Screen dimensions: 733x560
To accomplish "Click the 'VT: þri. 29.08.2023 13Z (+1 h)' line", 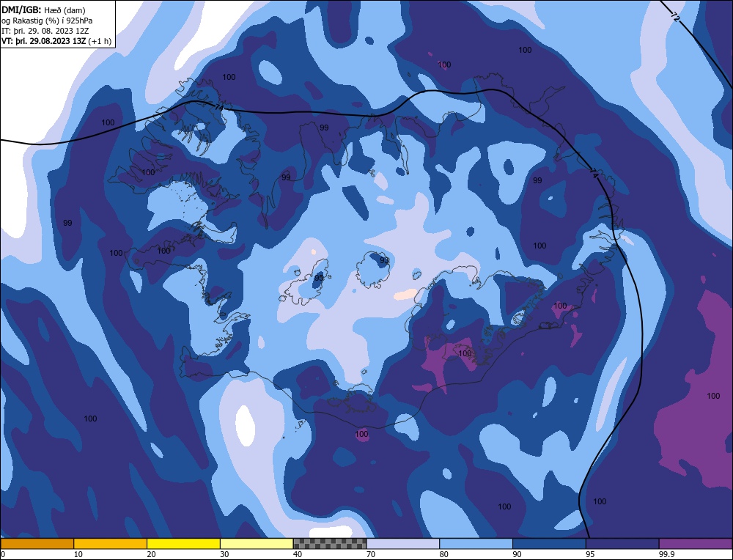I will [x=56, y=41].
